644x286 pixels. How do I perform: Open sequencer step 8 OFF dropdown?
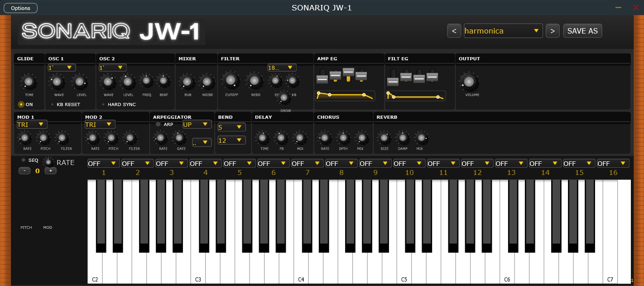coord(341,164)
